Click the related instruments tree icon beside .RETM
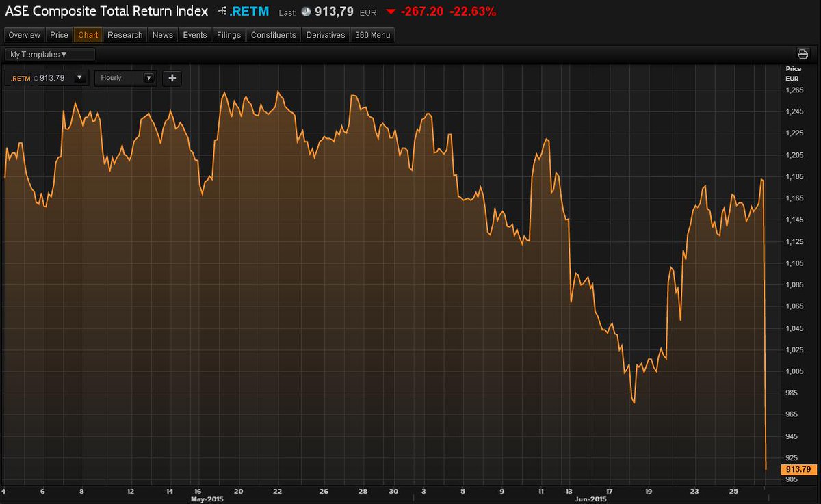This screenshot has width=821, height=504. (222, 12)
